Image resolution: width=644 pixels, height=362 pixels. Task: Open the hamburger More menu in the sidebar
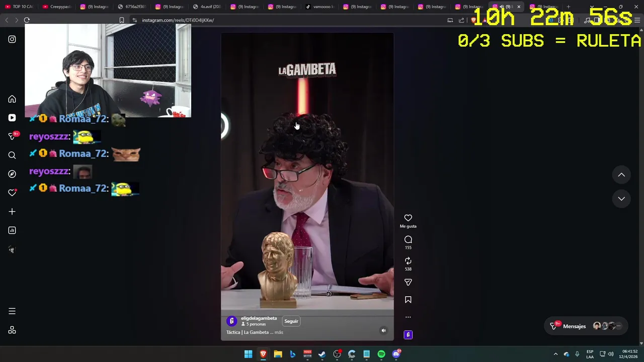tap(12, 311)
